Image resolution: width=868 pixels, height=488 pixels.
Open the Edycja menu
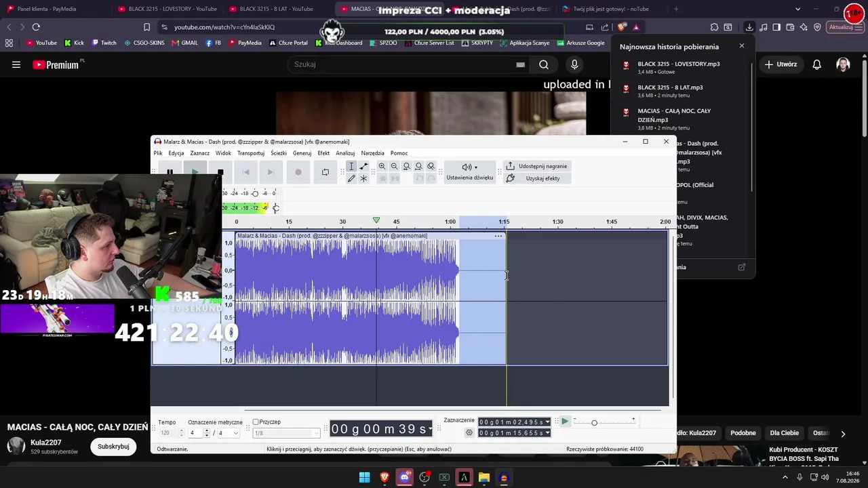176,153
